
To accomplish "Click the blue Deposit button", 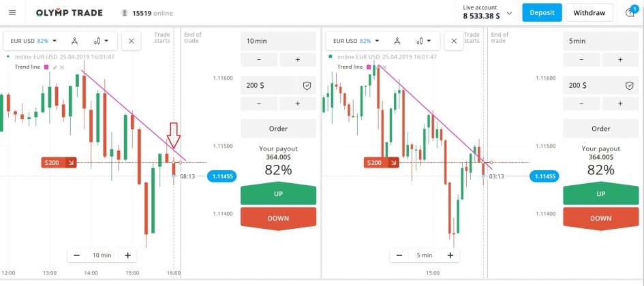I will coord(542,13).
